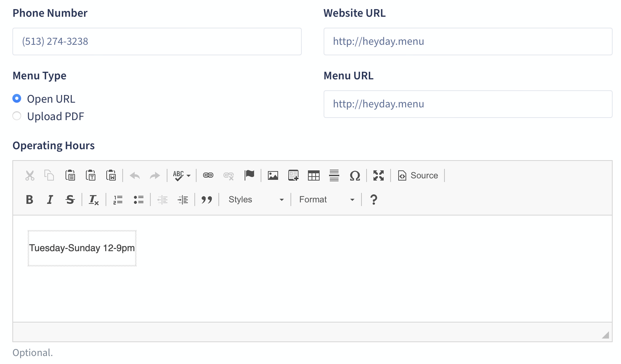Click the Tuesday-Sunday 12-9pm text in editor

(x=82, y=248)
